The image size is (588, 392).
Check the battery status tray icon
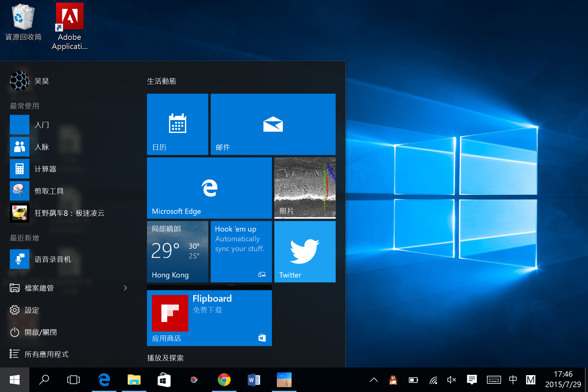pyautogui.click(x=413, y=380)
